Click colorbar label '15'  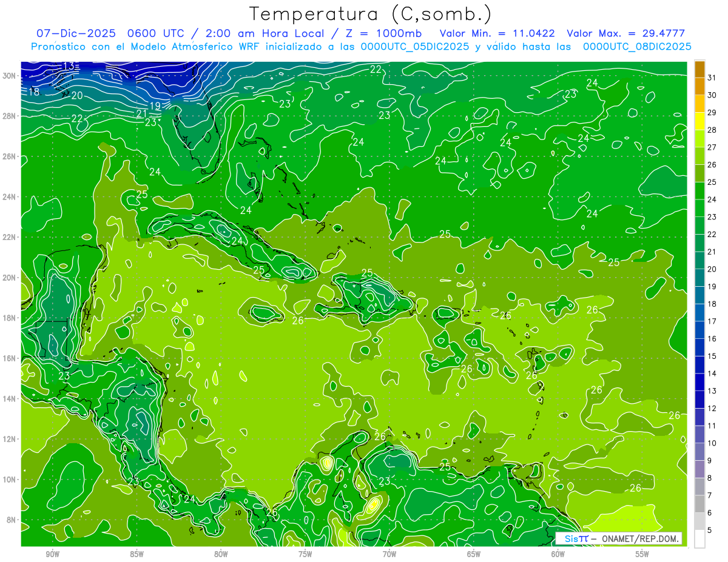(712, 356)
